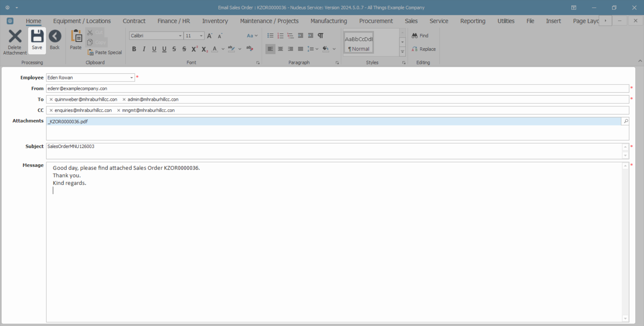Viewport: 644px width, 326px height.
Task: Switch to the Sales tab
Action: tap(411, 21)
